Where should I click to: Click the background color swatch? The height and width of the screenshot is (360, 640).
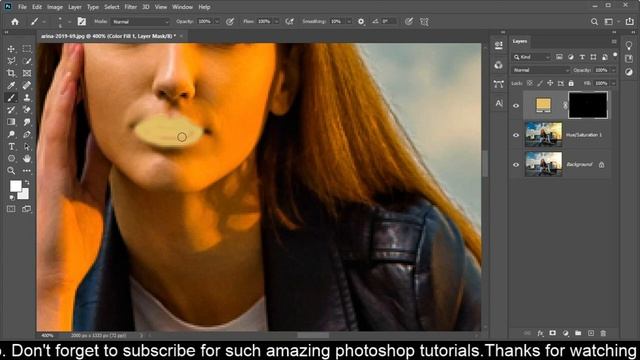(x=24, y=194)
